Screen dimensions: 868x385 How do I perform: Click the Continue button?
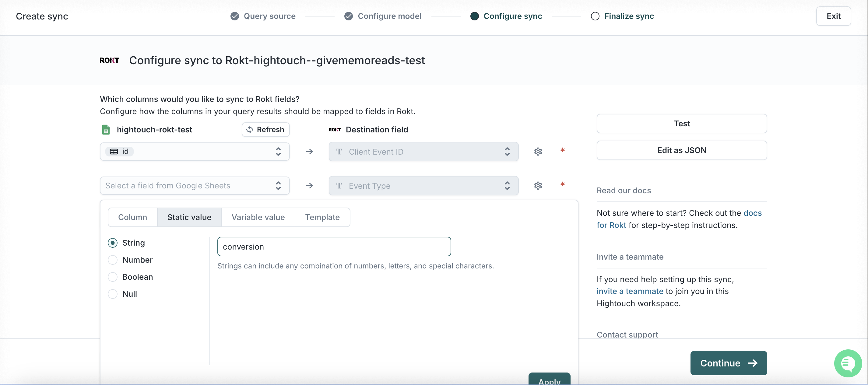729,363
